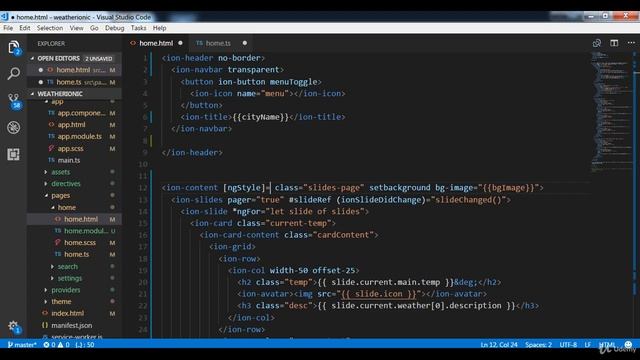Split the editor with the split icon
The width and height of the screenshot is (640, 360).
[x=614, y=43]
